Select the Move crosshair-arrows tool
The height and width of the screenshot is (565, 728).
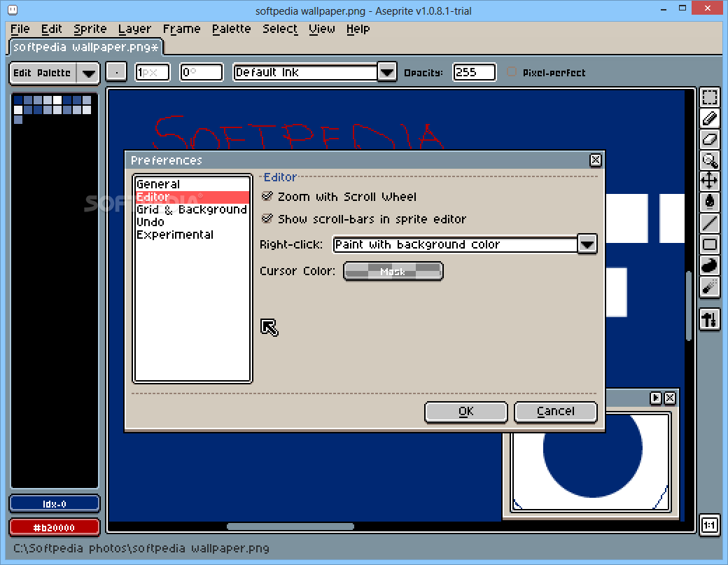pyautogui.click(x=709, y=181)
